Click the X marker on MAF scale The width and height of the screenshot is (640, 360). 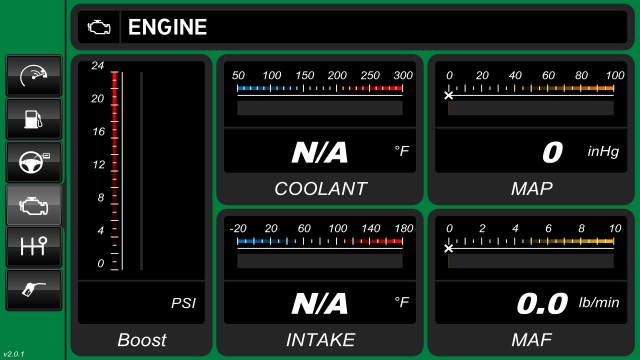(x=449, y=249)
